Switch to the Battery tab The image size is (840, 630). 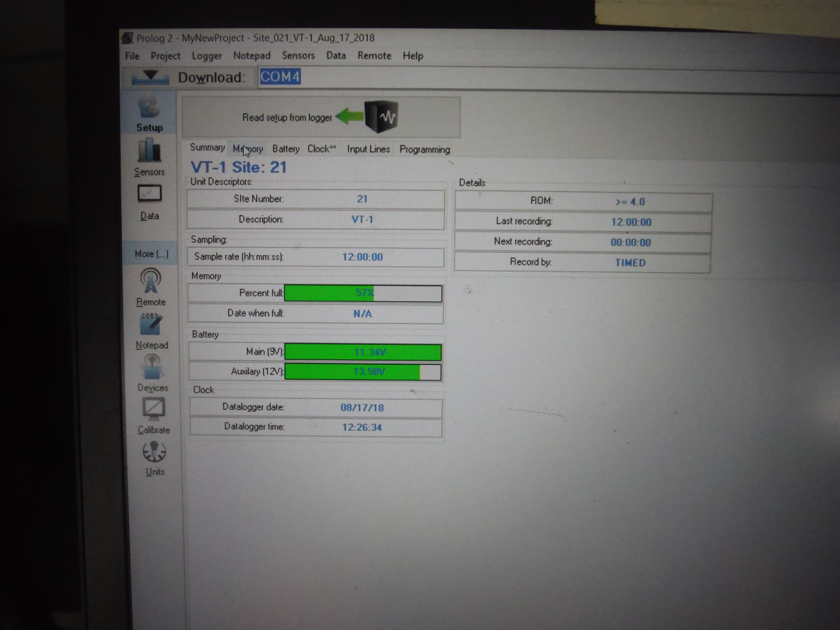click(286, 149)
